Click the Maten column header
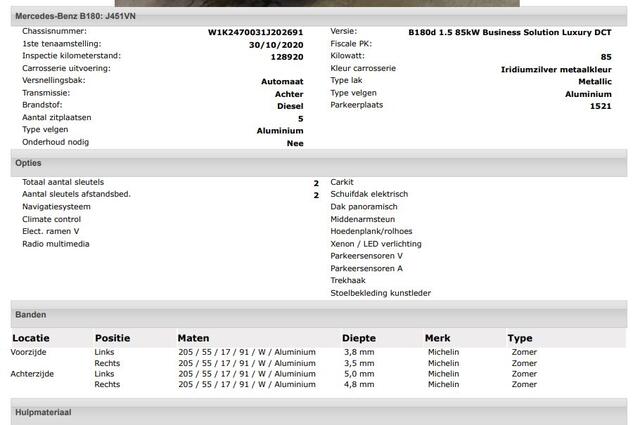 pos(193,338)
